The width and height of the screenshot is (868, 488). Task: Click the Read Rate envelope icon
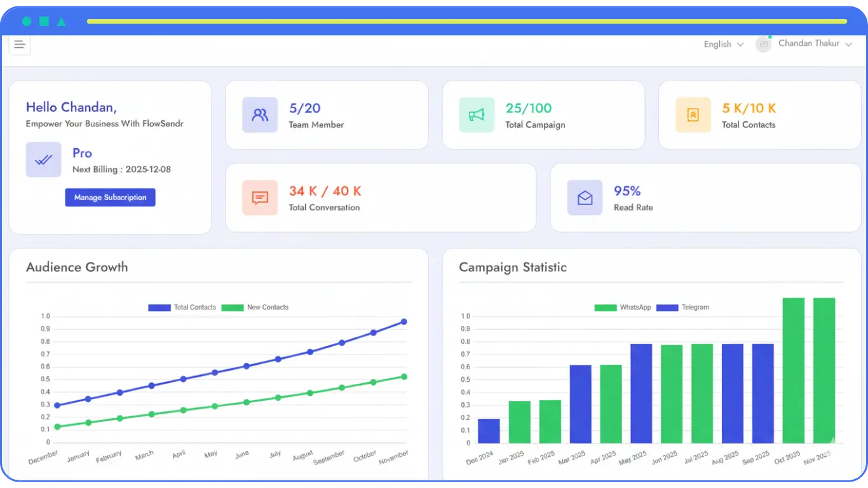(585, 198)
